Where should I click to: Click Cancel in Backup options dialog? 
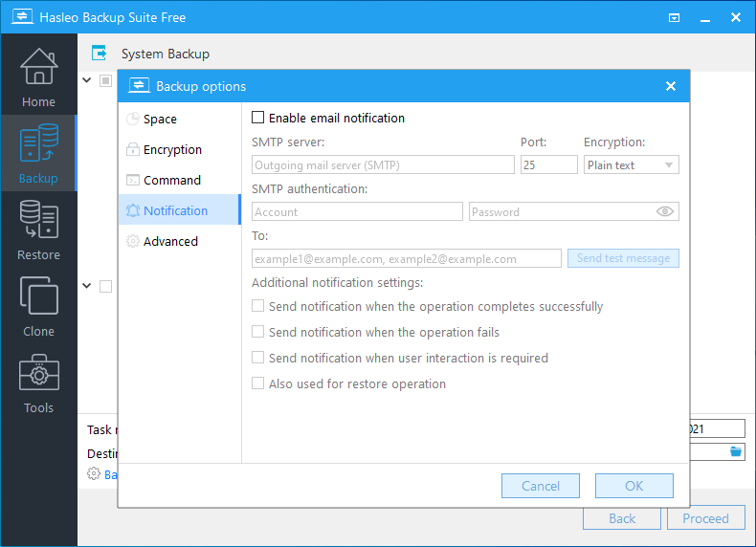pos(541,486)
